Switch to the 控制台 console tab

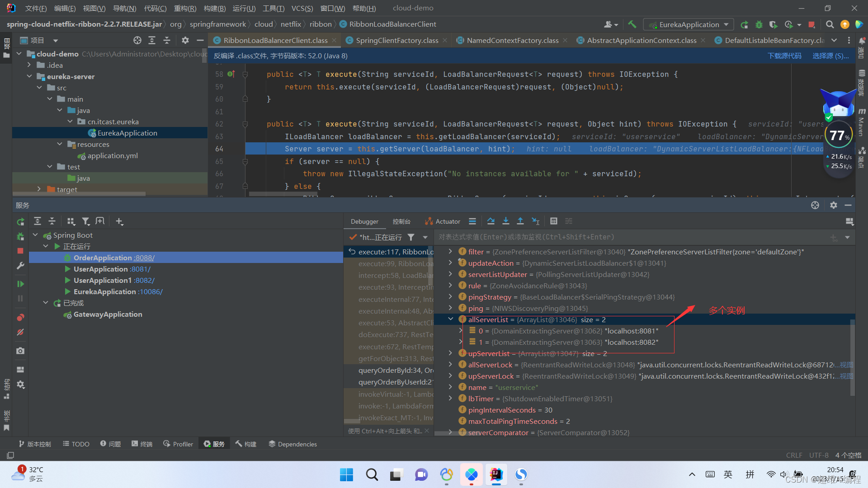[x=401, y=221]
